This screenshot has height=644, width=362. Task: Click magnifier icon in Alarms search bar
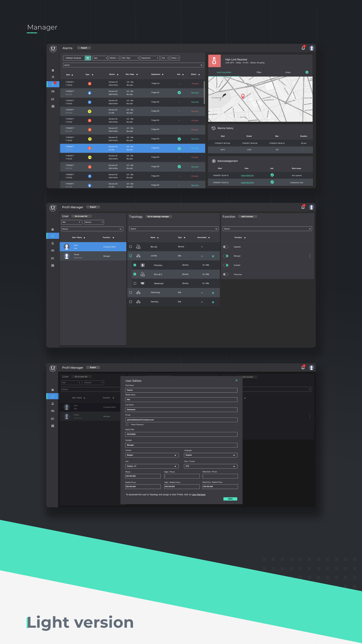tap(201, 65)
